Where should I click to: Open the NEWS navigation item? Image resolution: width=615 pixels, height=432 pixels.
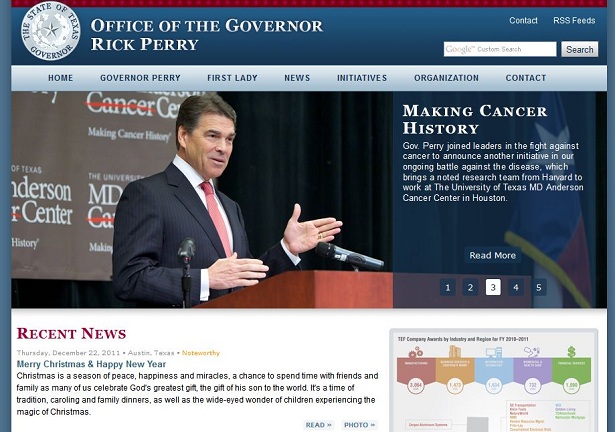[297, 78]
